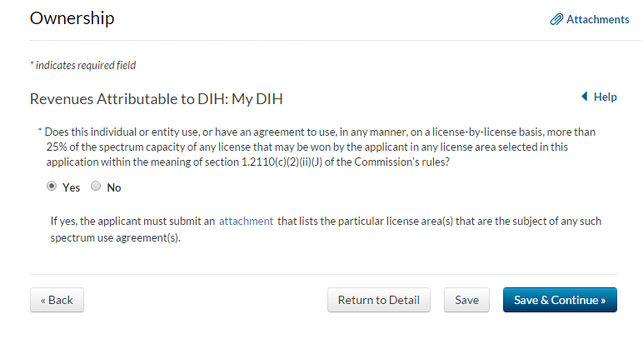Open the Attachments link text
The image size is (643, 364).
click(597, 19)
